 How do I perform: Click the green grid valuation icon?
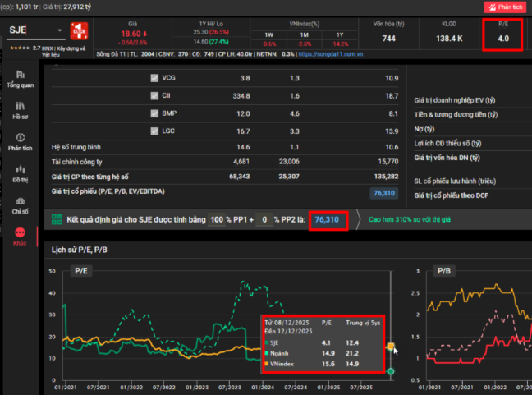(57, 219)
